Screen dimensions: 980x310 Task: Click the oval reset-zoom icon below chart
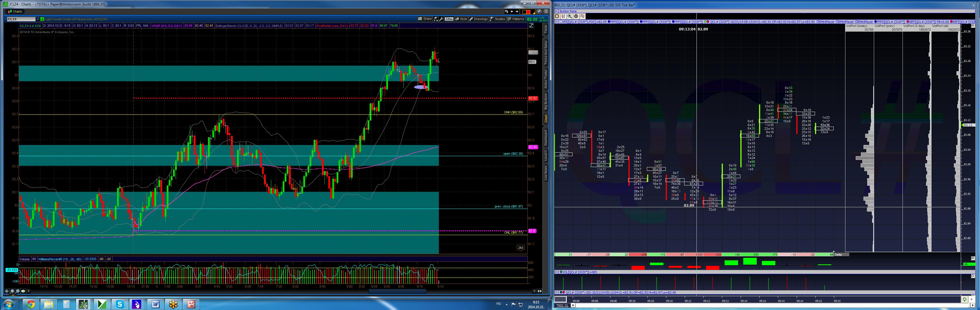coord(23,291)
